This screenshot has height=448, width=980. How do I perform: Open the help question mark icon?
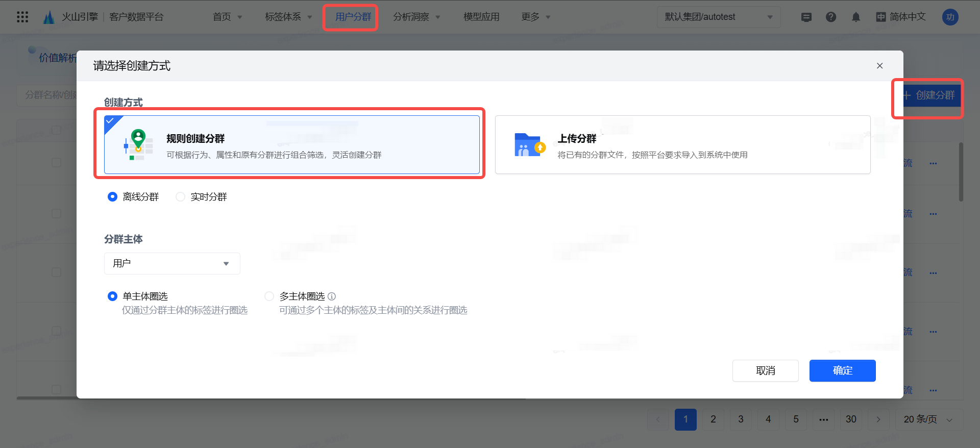point(831,17)
